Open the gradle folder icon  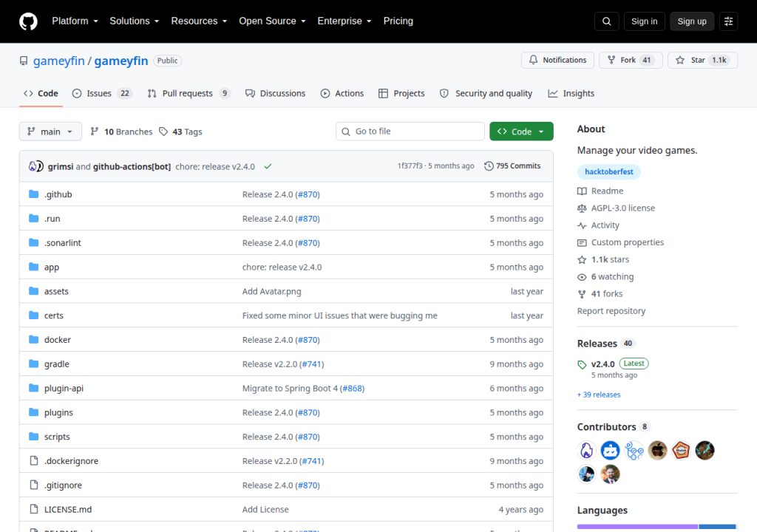(34, 364)
